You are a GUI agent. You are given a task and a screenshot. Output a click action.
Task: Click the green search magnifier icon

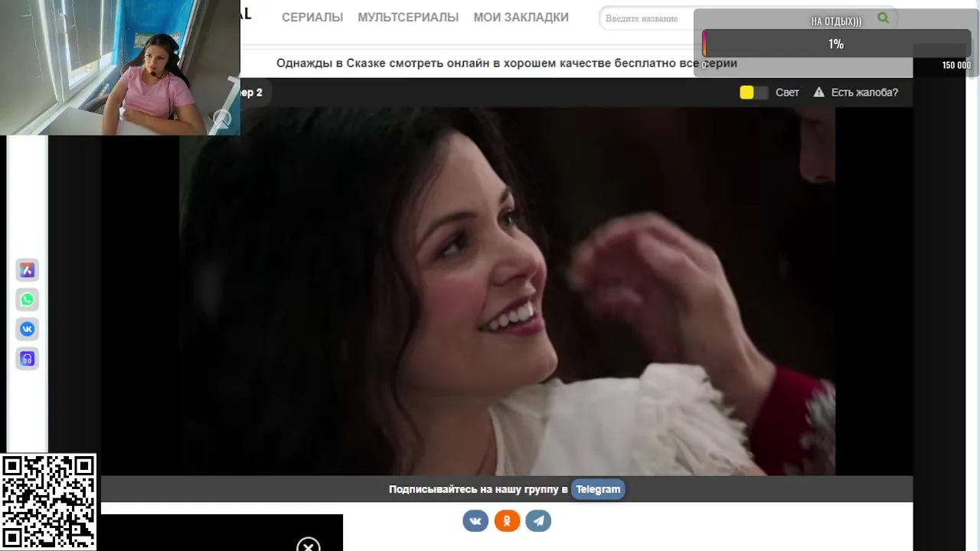(884, 18)
